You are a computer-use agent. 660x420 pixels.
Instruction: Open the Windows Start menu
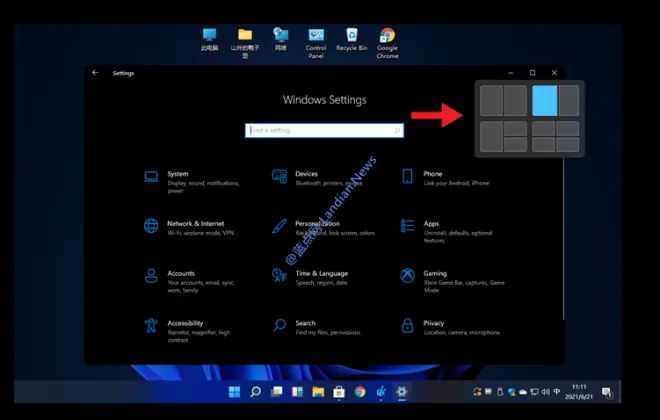point(234,392)
